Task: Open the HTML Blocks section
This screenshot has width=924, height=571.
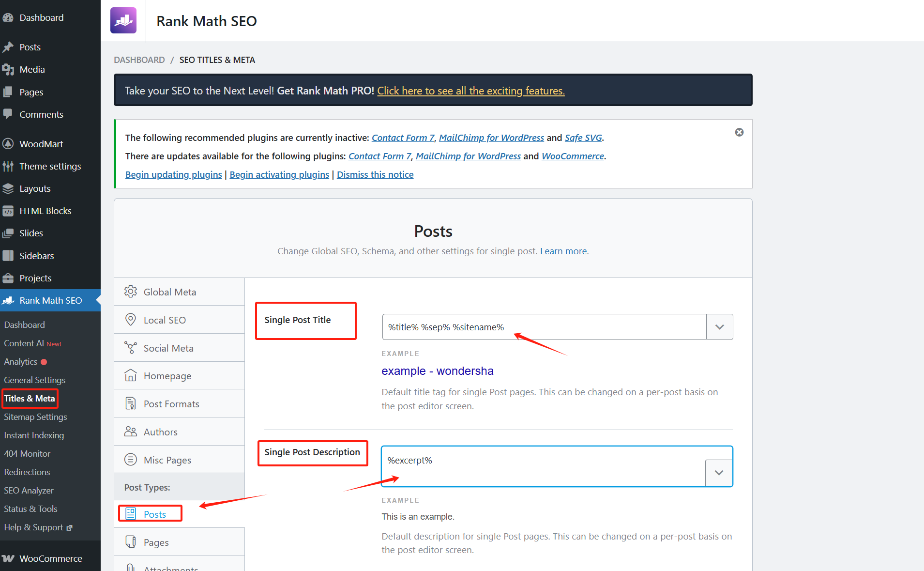Action: click(x=45, y=211)
